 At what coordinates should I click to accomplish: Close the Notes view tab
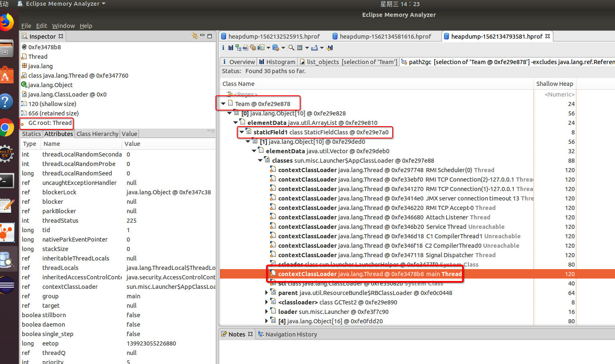[250, 334]
